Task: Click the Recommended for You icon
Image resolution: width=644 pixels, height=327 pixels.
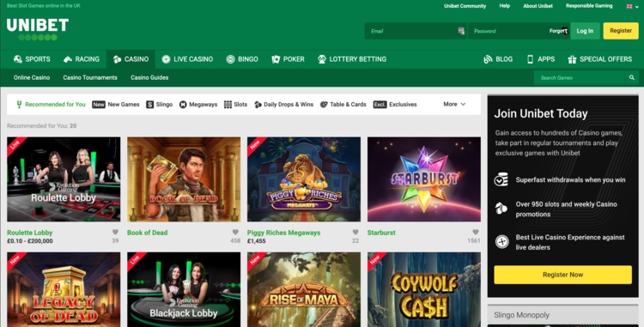Action: pos(19,105)
